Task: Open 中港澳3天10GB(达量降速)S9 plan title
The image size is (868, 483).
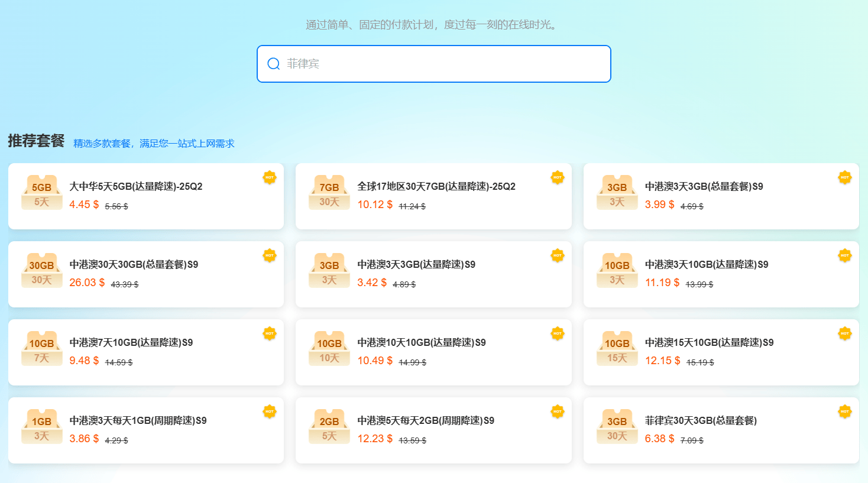Action: click(707, 264)
